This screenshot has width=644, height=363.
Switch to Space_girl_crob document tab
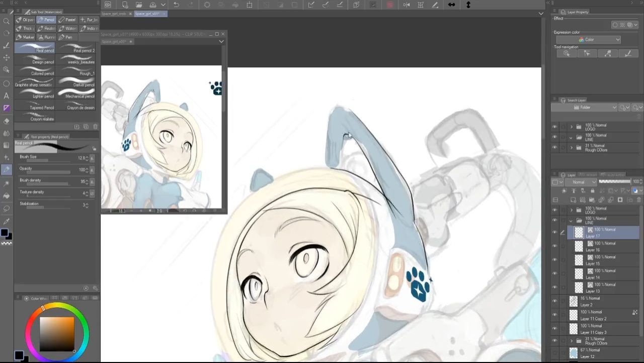(114, 14)
